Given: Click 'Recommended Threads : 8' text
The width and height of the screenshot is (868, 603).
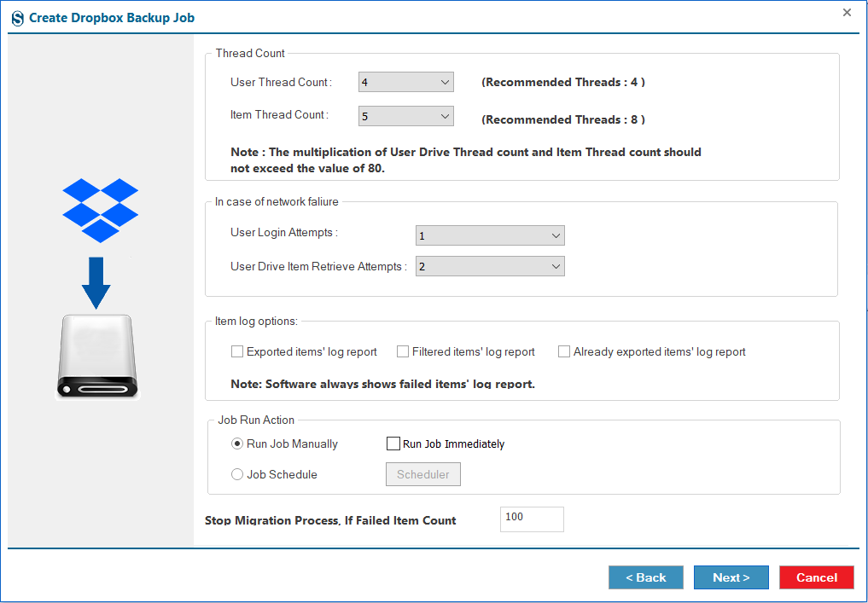Looking at the screenshot, I should 563,120.
